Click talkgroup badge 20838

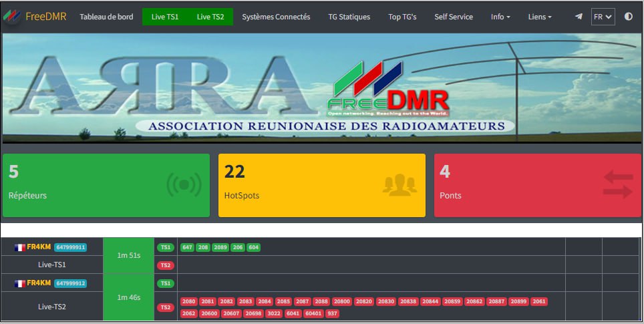point(408,301)
